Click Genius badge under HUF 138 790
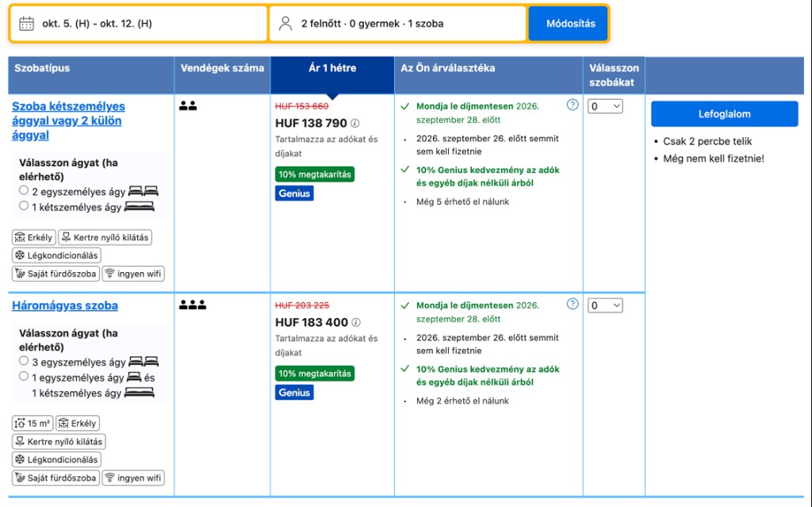Viewport: 812px width, 507px height. [294, 194]
